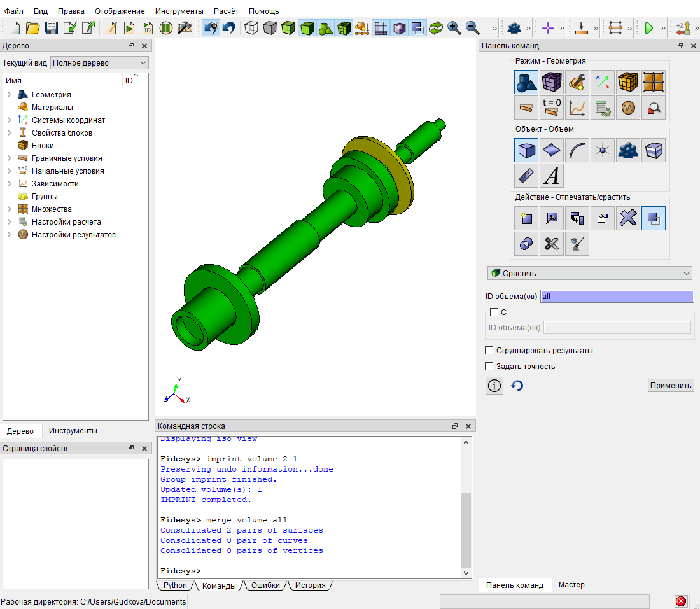The image size is (700, 609).
Task: Expand the Системы координат tree node
Action: click(10, 120)
